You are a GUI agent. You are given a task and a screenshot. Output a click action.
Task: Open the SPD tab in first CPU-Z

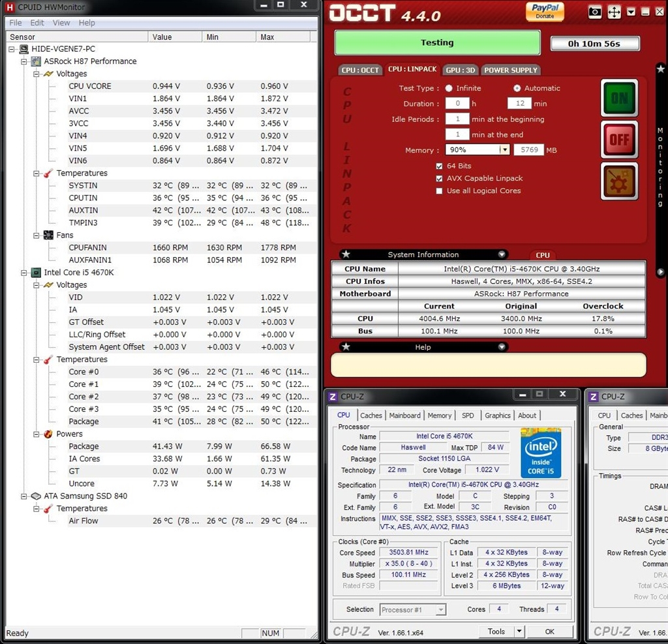tap(468, 416)
